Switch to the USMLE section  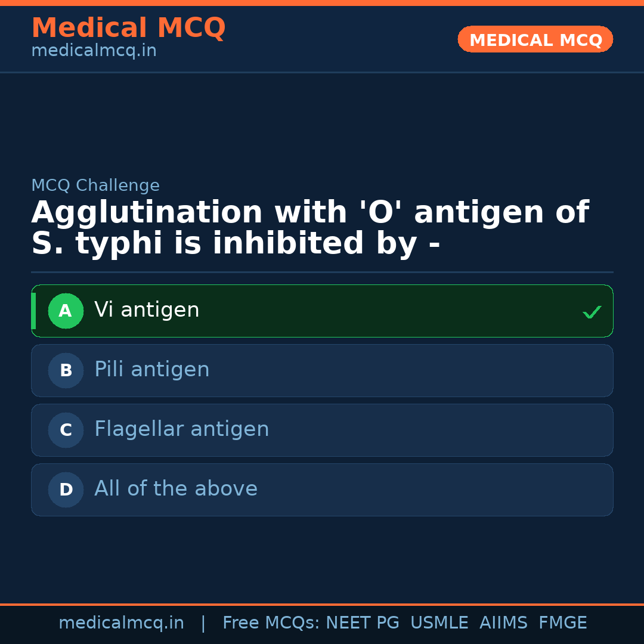[439, 623]
